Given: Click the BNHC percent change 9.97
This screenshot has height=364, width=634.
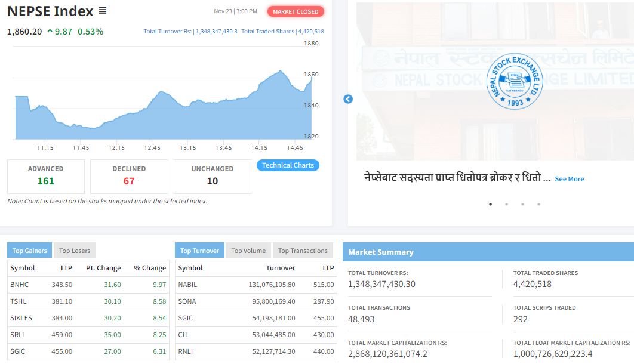Looking at the screenshot, I should (x=159, y=285).
